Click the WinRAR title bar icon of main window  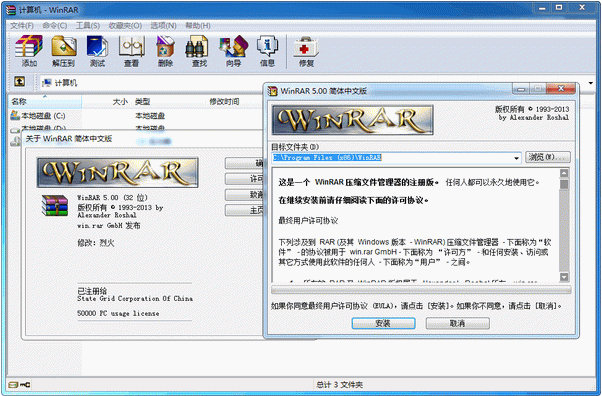tap(11, 9)
